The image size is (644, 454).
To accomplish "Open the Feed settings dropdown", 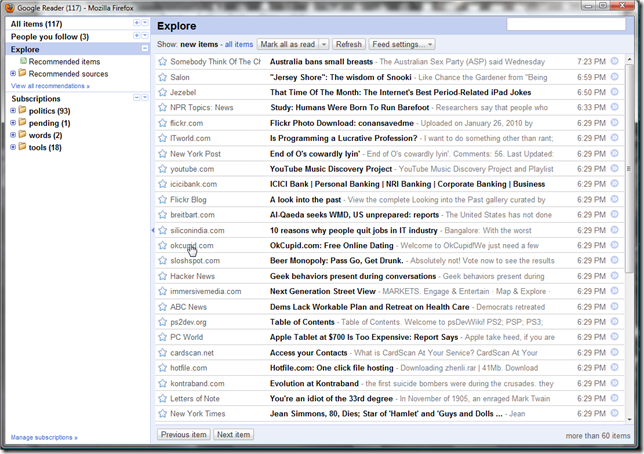I will (x=402, y=44).
